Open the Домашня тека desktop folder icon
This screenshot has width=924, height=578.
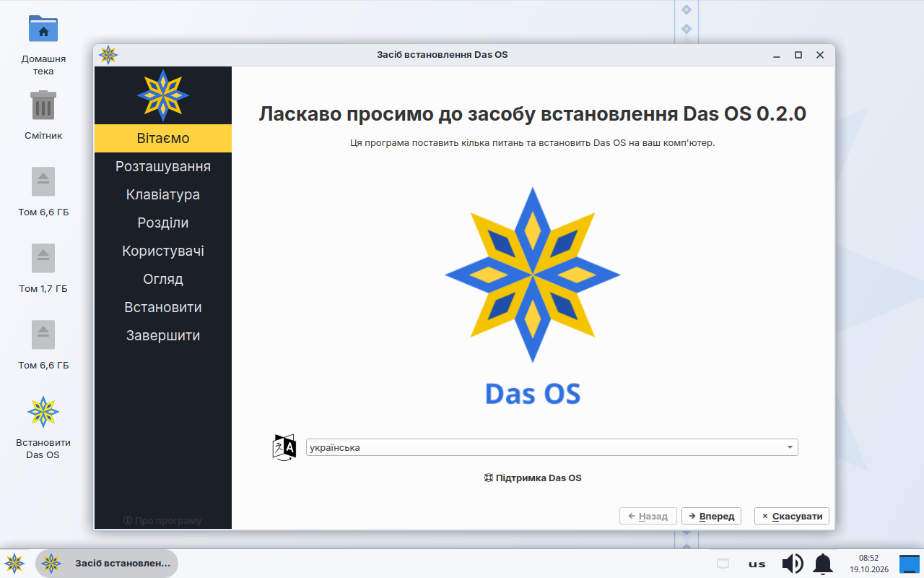click(x=43, y=29)
